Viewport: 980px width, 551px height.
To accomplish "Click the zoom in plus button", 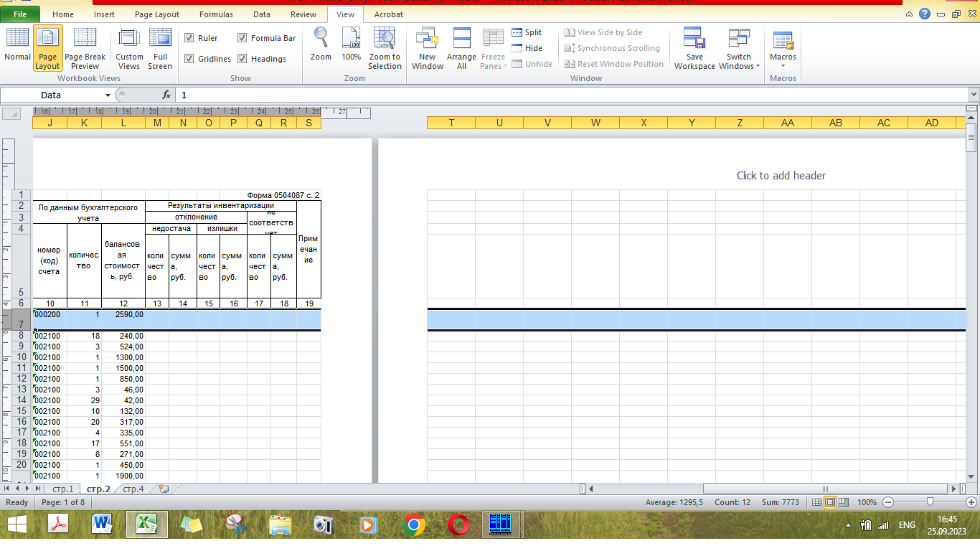I will click(971, 502).
